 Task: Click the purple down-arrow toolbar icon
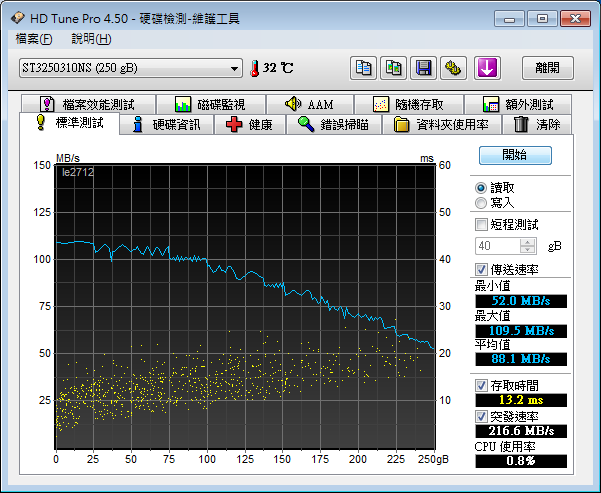point(487,68)
